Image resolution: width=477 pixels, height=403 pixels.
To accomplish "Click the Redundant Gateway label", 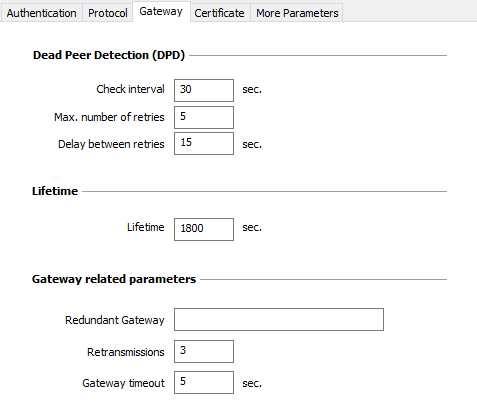I will point(115,320).
